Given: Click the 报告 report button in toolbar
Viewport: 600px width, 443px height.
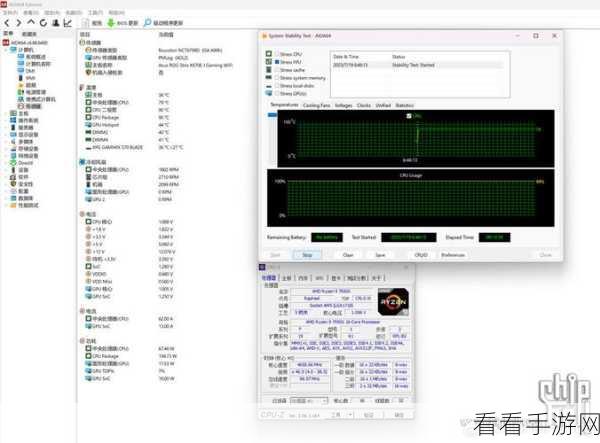Looking at the screenshot, I should click(93, 23).
